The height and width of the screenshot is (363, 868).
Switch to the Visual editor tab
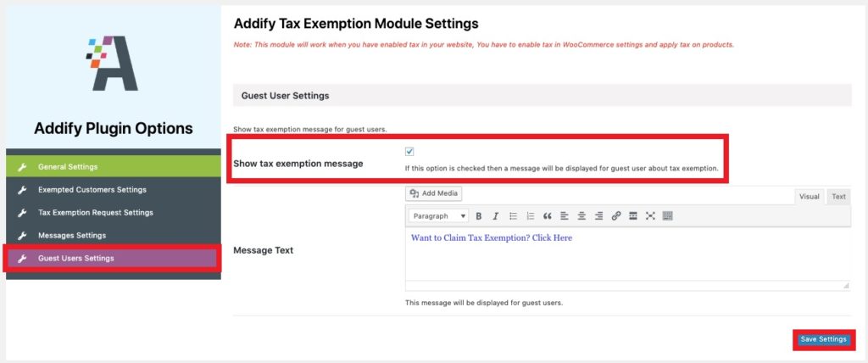click(x=809, y=197)
